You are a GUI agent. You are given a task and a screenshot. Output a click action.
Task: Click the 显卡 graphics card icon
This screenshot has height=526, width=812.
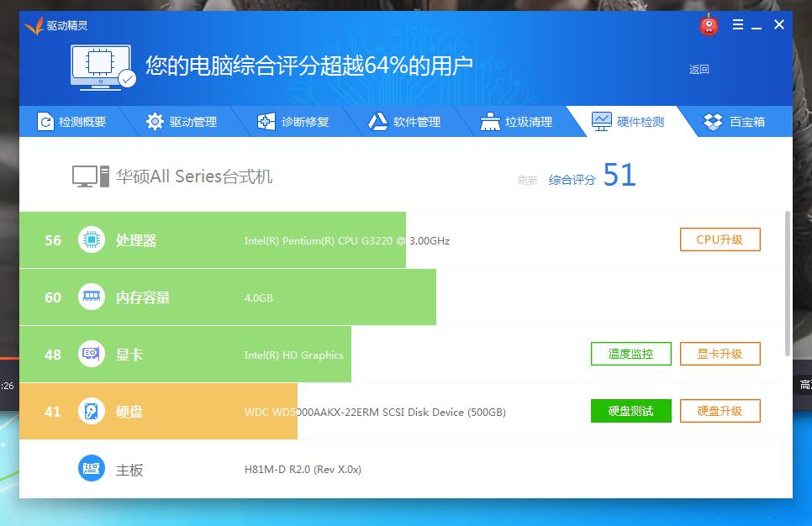[x=92, y=354]
